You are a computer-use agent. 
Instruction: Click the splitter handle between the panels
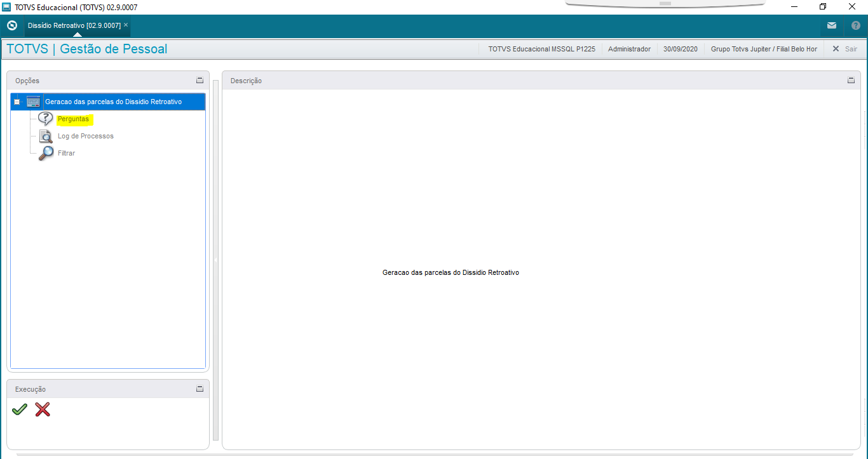tap(215, 260)
